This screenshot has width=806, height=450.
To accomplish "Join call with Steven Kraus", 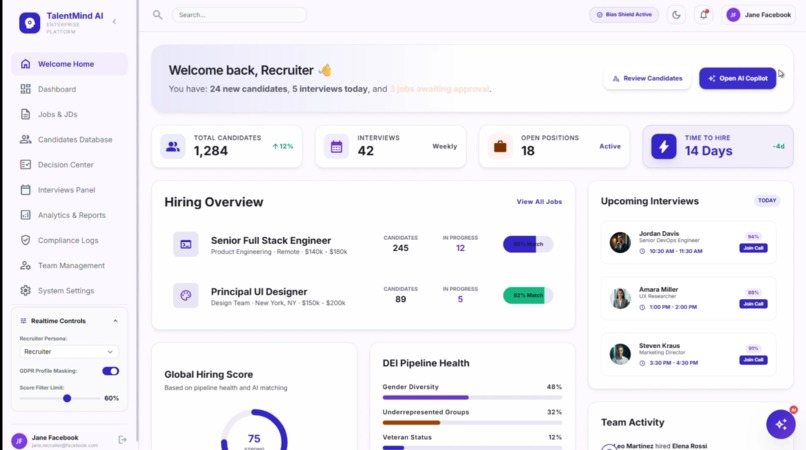I will (753, 360).
